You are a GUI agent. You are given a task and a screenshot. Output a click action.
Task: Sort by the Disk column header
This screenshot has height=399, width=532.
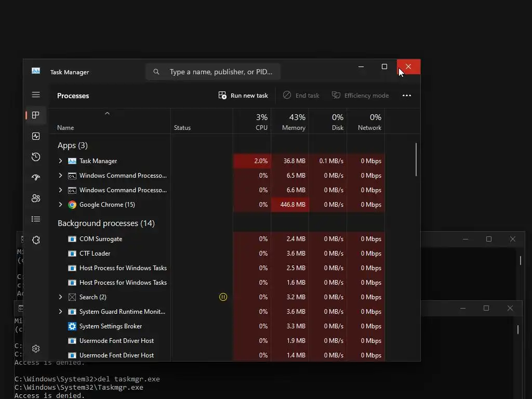click(337, 128)
